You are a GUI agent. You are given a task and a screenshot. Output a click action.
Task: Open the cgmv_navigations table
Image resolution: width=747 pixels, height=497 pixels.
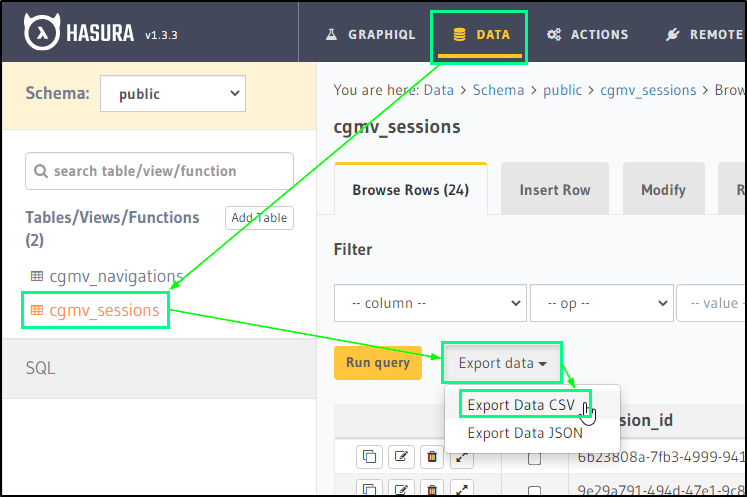point(116,276)
